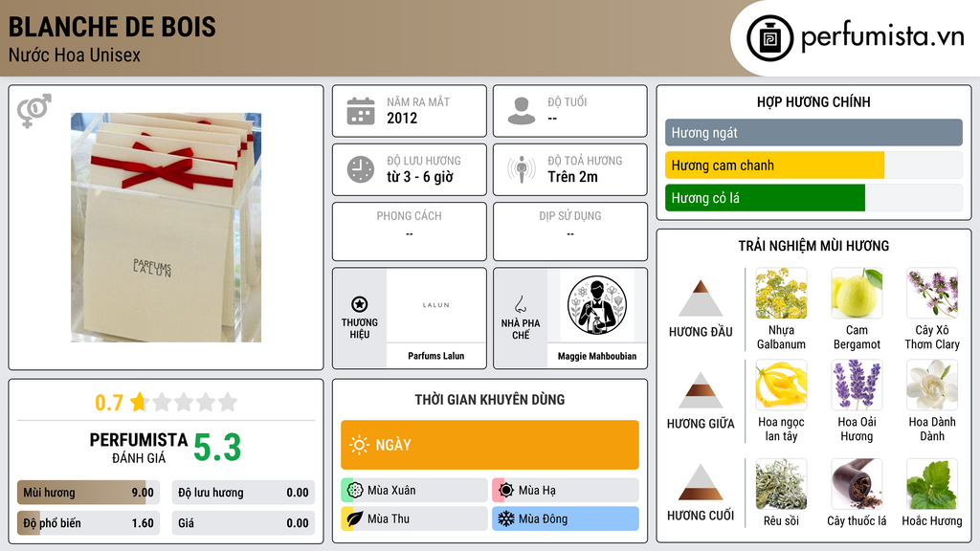Click the flower icon for Mùa Xuân
This screenshot has width=980, height=551.
[x=355, y=490]
